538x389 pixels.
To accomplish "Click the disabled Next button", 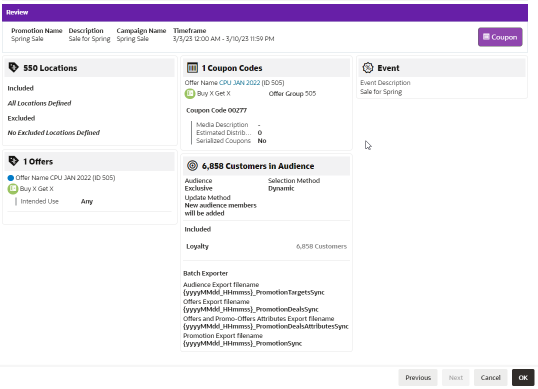I will tap(456, 377).
